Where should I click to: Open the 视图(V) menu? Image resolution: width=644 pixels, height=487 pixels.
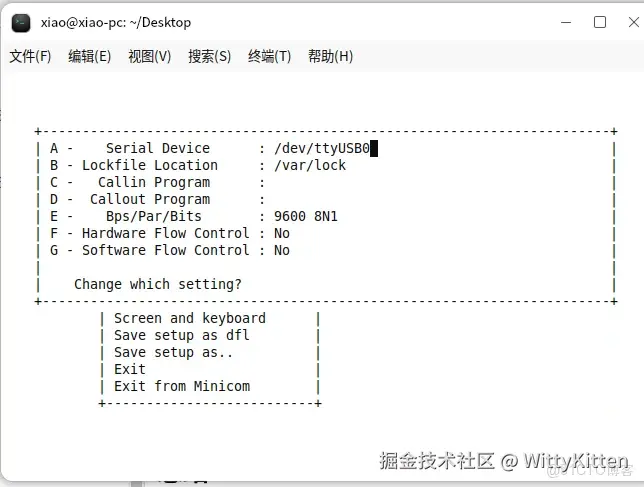150,56
